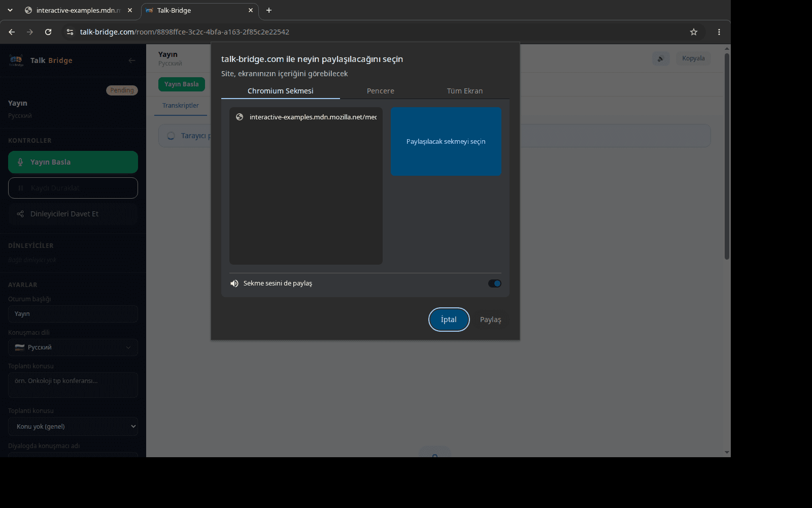This screenshot has height=508, width=812.
Task: Open the tab search dropdown arrow
Action: click(10, 10)
